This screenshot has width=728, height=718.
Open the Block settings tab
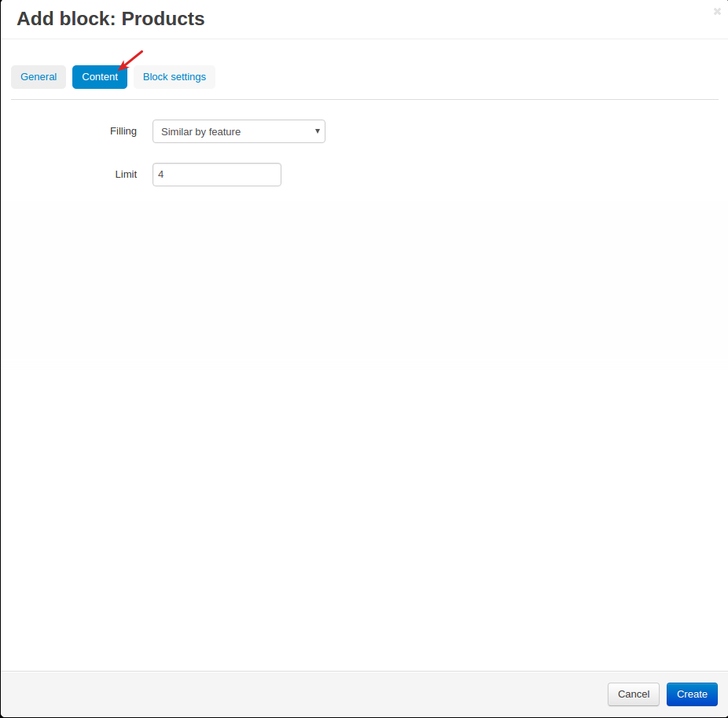coord(174,76)
